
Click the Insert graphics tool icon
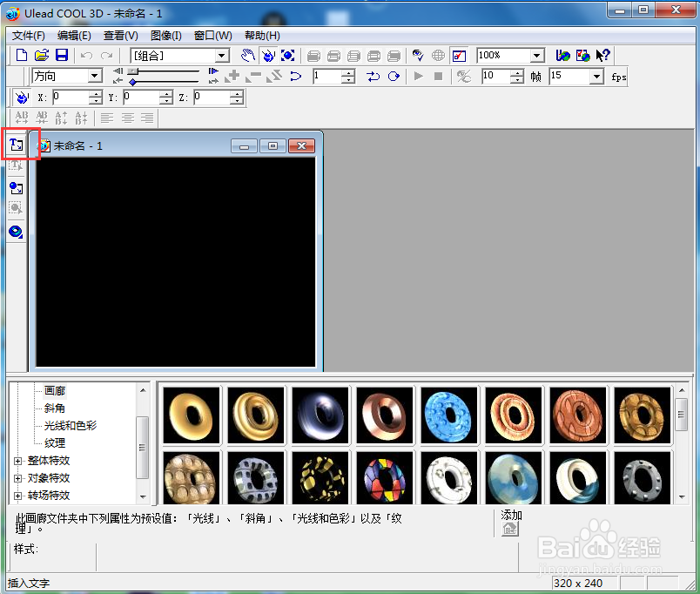click(x=16, y=188)
